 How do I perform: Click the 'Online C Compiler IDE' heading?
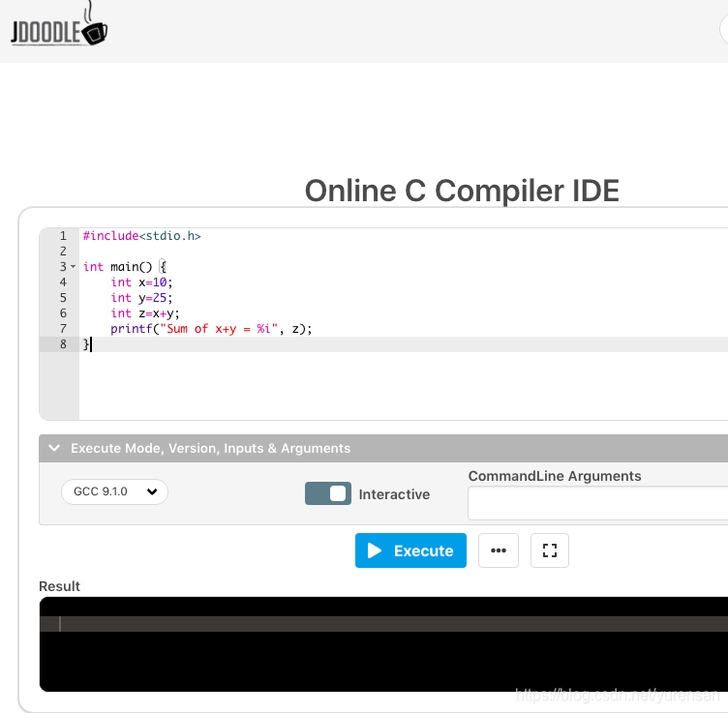coord(462,191)
